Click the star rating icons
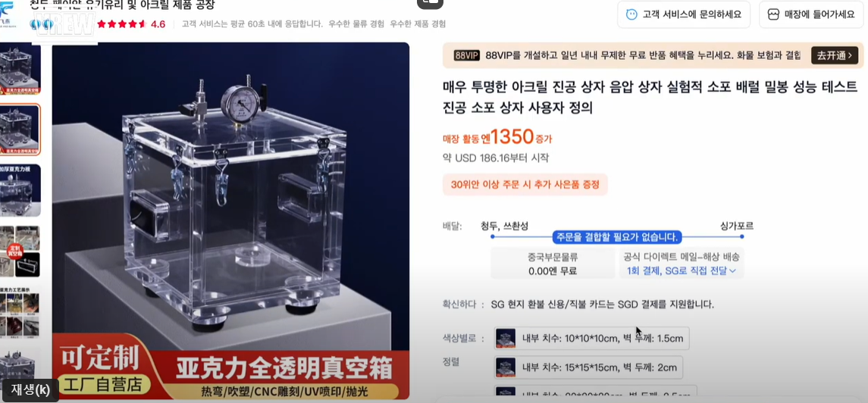Image resolution: width=868 pixels, height=403 pixels. (x=122, y=24)
